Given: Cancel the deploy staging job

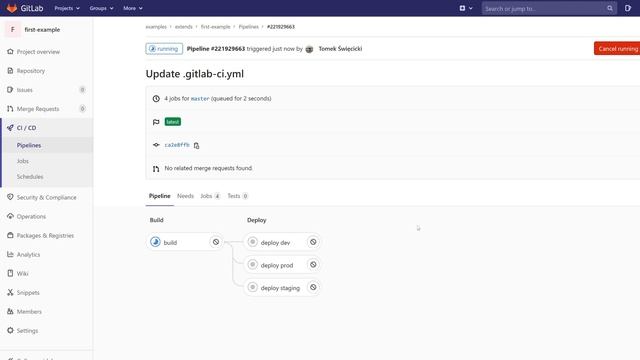Looking at the screenshot, I should coord(313,287).
